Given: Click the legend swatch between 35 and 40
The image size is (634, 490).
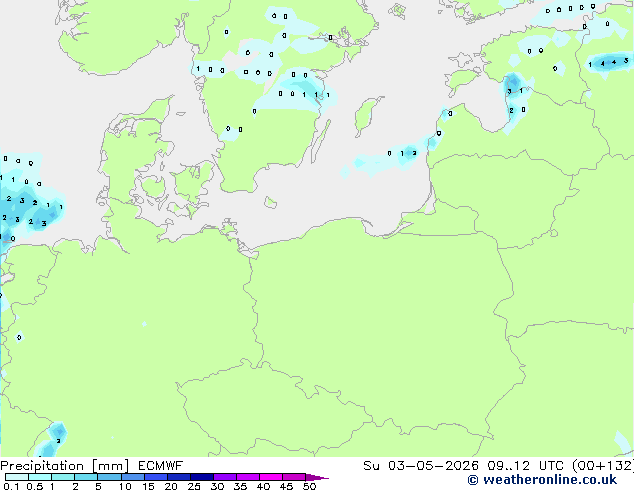Looking at the screenshot, I should [x=247, y=477].
